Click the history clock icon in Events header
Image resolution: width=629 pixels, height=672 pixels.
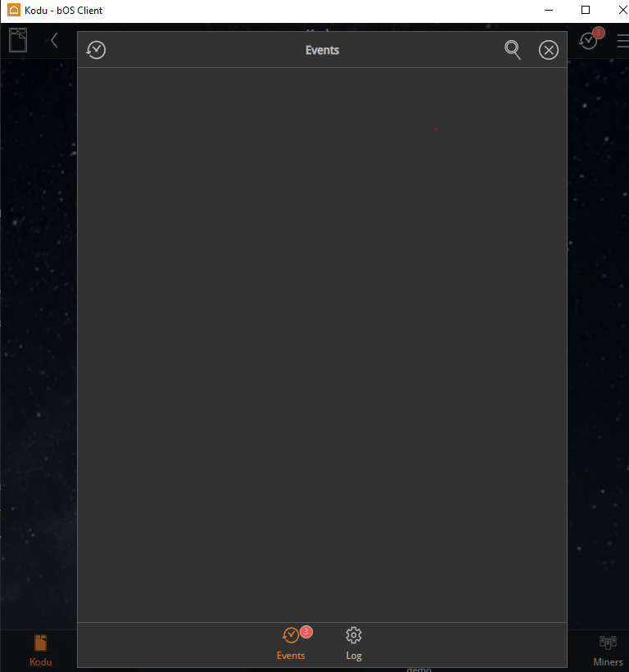coord(97,50)
